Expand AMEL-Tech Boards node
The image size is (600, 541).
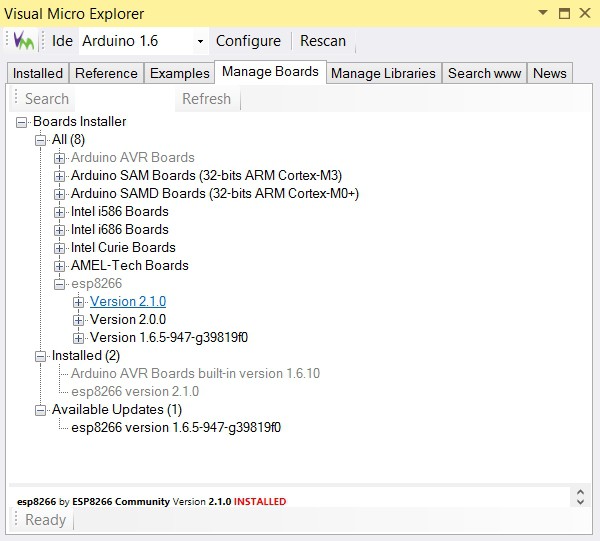tap(59, 266)
